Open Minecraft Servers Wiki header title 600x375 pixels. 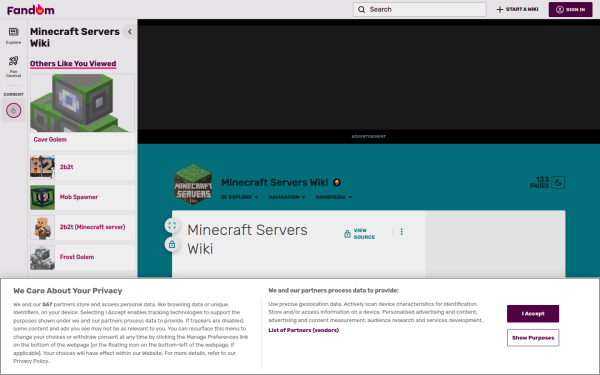275,183
